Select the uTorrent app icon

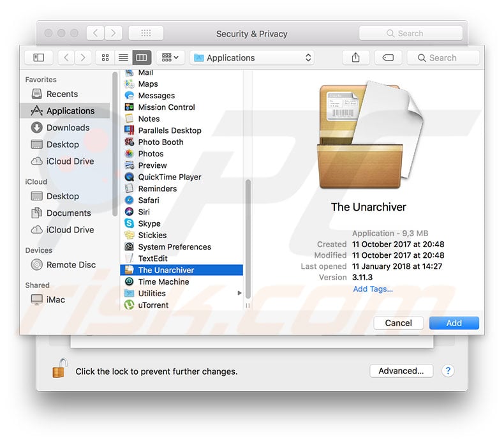coord(129,305)
